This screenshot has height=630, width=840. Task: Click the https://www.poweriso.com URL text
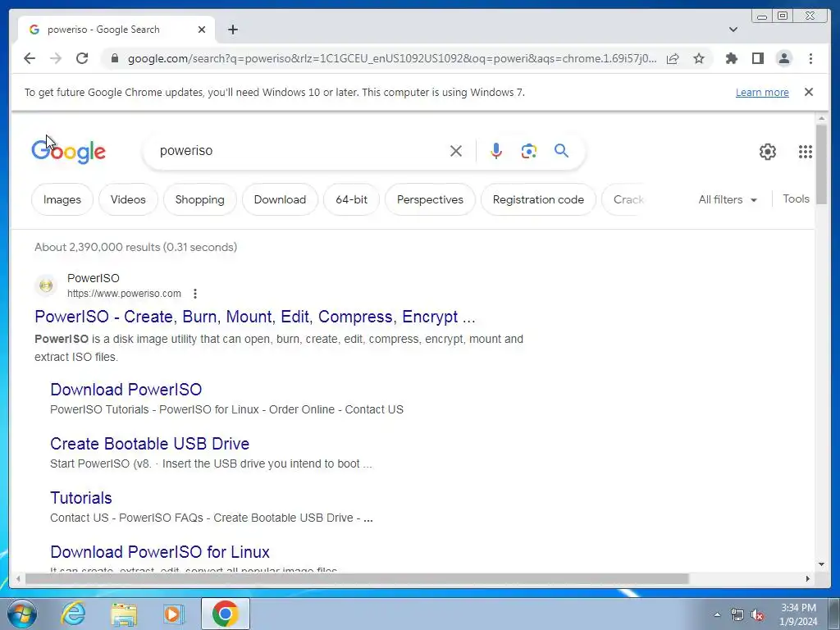click(x=125, y=294)
